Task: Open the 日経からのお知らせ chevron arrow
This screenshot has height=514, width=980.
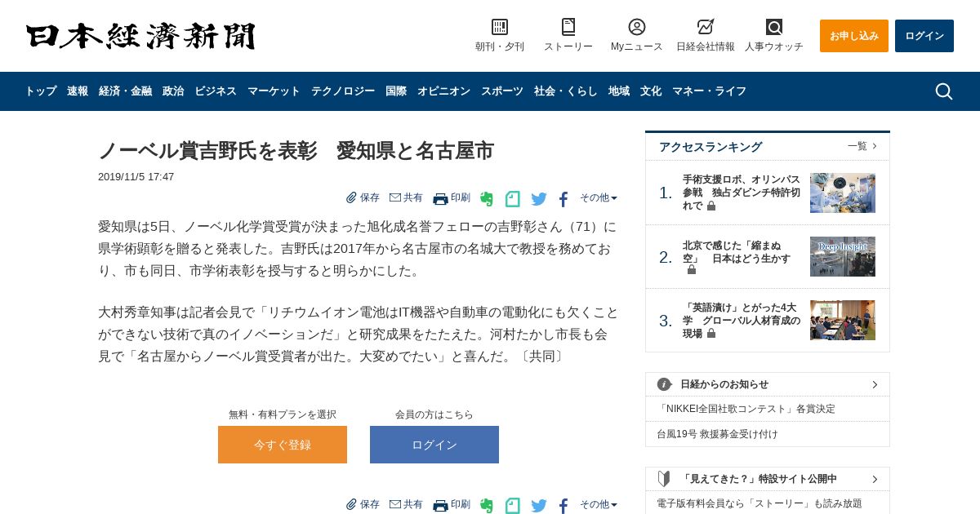Action: [x=875, y=384]
